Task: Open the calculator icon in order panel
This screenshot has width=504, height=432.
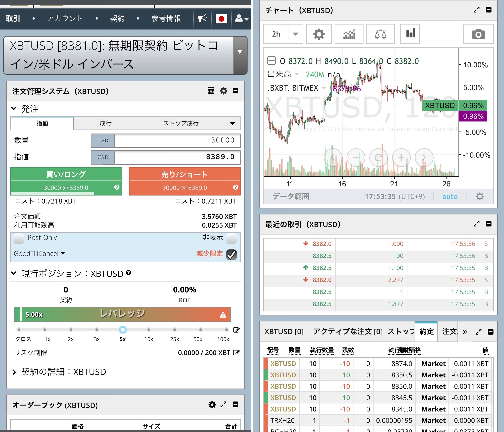Action: tap(211, 91)
